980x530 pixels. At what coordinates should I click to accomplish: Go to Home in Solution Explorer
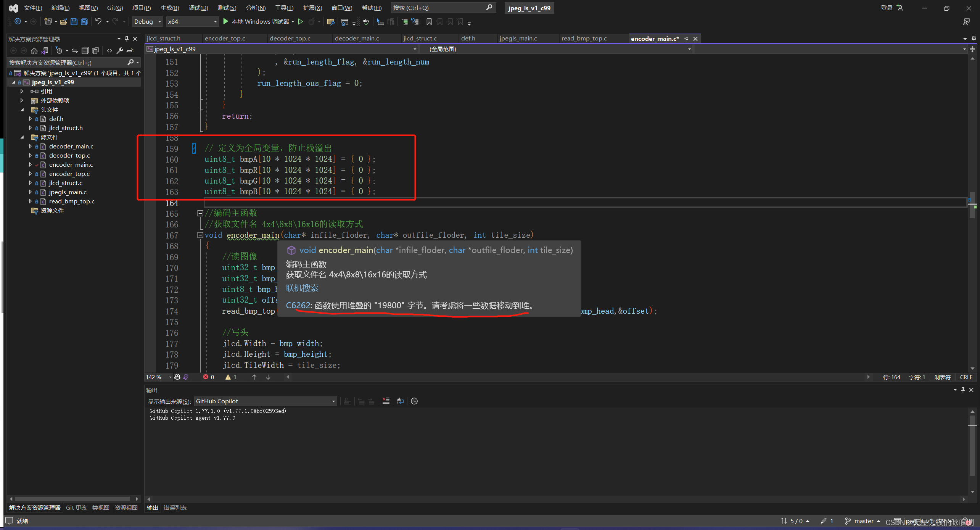[x=34, y=50]
